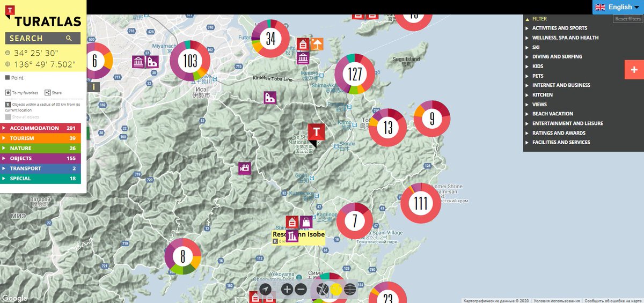Open the cluster marker showing 34

(270, 38)
